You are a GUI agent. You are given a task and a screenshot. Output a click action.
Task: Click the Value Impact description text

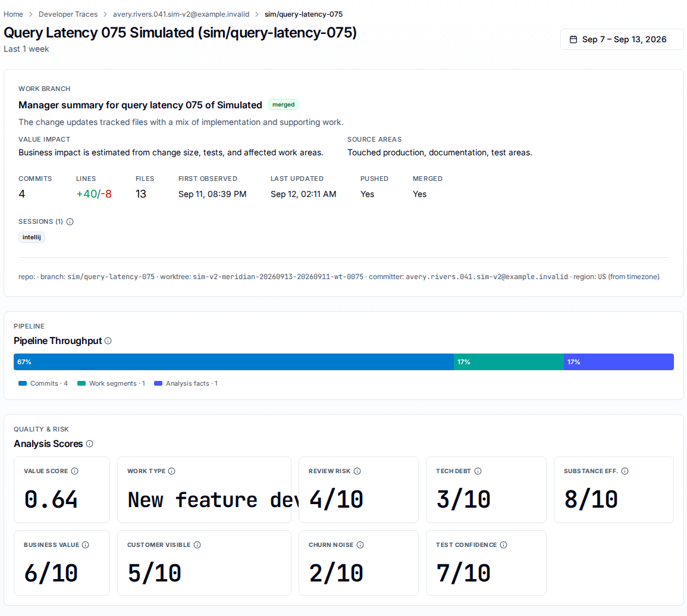click(x=171, y=152)
